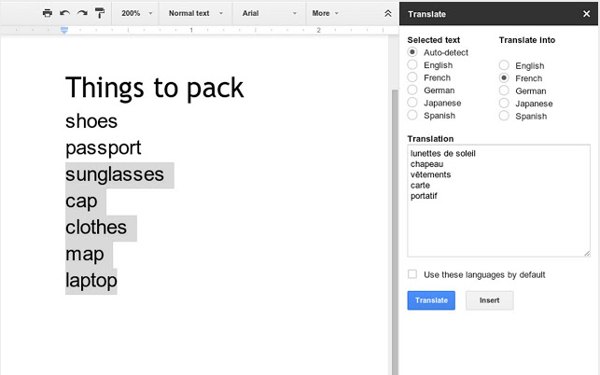Choose Japanese under Translate into
Screen dimensions: 600x375
[504, 103]
